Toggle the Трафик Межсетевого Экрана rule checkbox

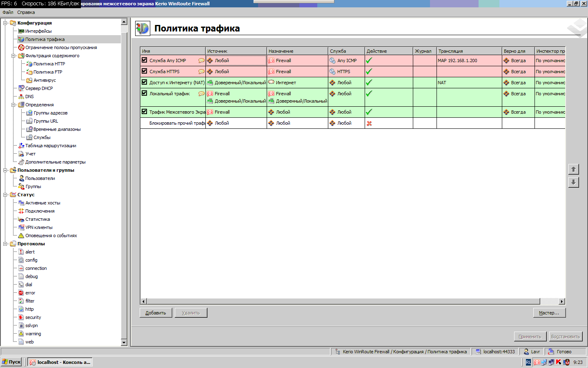(144, 112)
